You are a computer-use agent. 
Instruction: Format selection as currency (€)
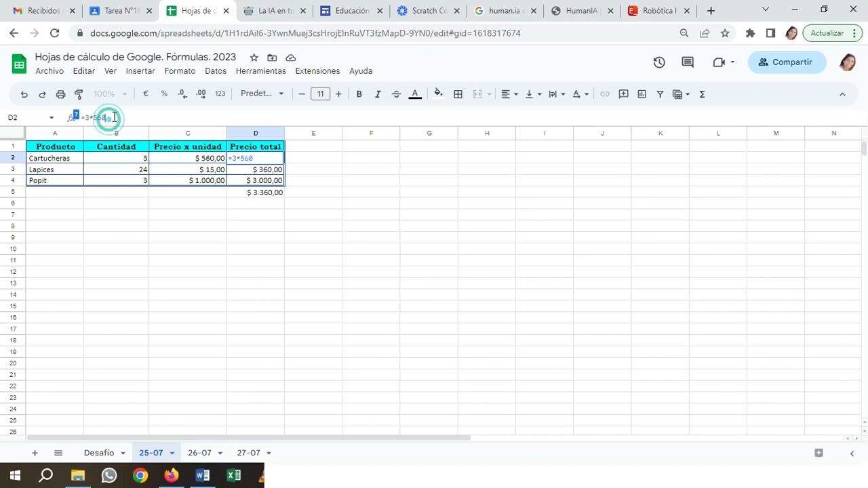pos(145,94)
